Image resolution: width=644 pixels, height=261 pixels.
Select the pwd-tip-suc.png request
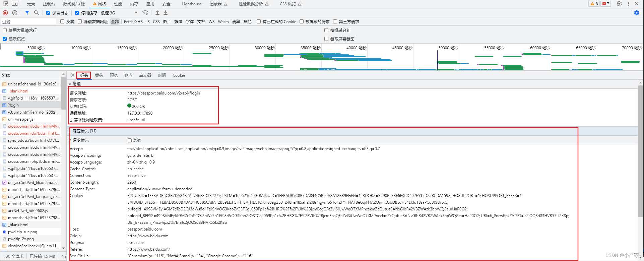(30, 232)
